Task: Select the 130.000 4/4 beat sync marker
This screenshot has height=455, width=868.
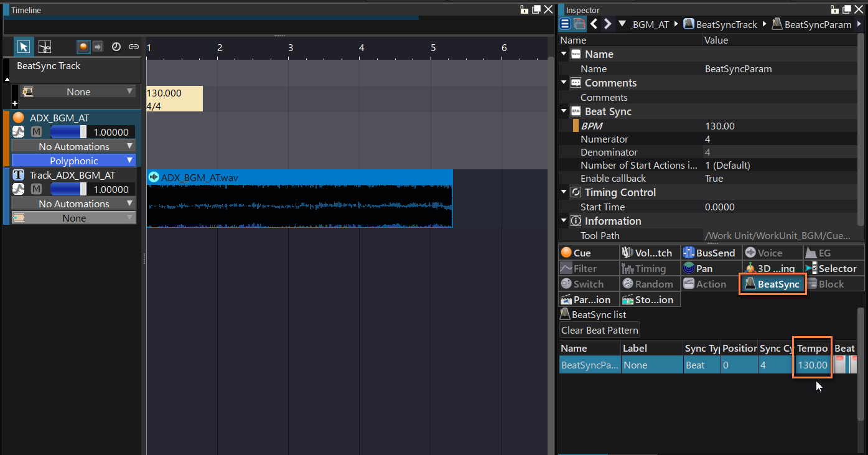Action: tap(174, 99)
